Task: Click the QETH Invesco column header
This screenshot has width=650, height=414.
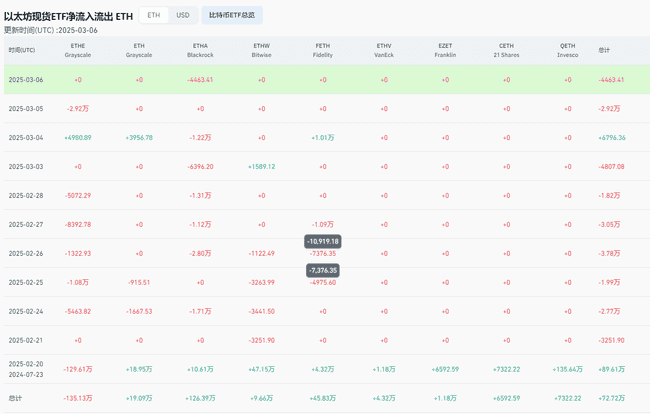Action: click(x=567, y=50)
